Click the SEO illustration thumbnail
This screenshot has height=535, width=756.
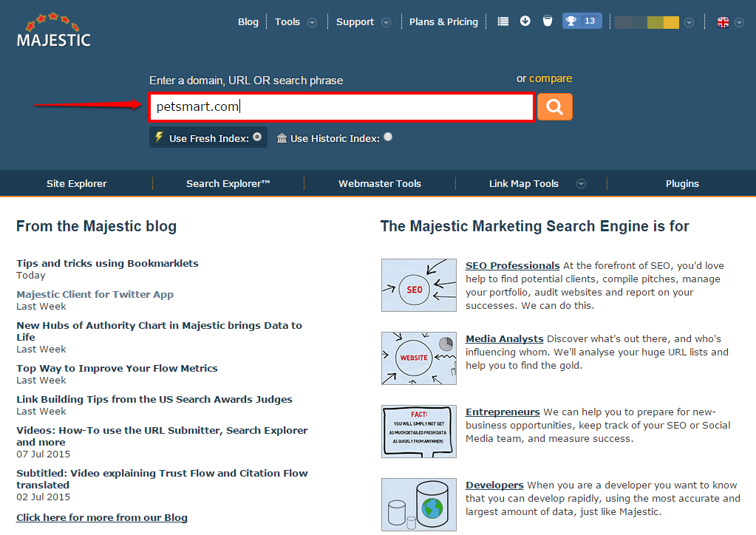[x=418, y=285]
